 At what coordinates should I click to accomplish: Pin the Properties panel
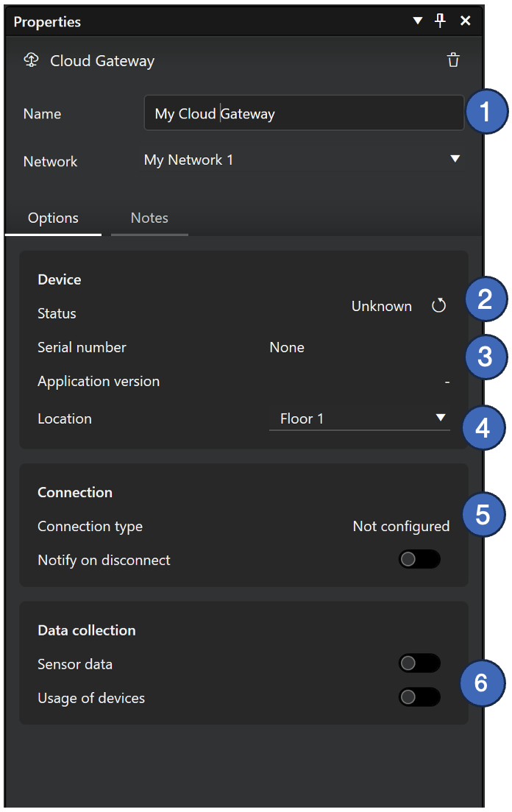click(x=441, y=21)
